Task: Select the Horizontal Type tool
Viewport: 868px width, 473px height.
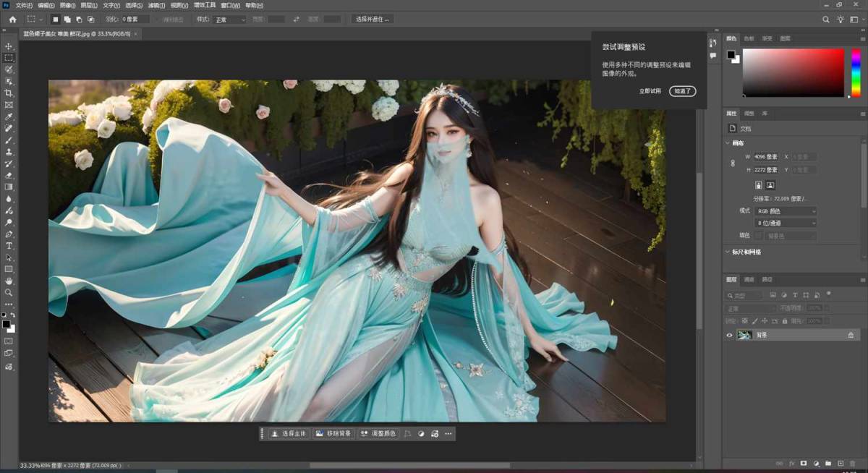Action: [9, 246]
